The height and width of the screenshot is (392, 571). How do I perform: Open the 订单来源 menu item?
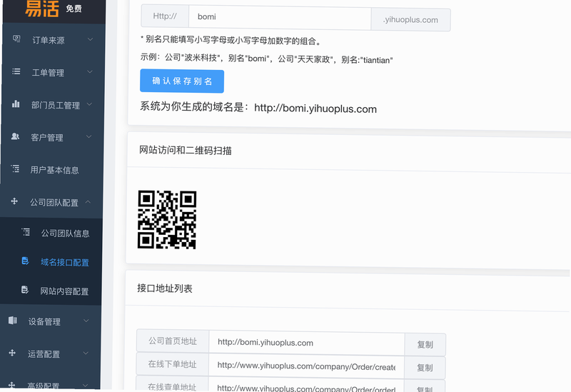54,40
